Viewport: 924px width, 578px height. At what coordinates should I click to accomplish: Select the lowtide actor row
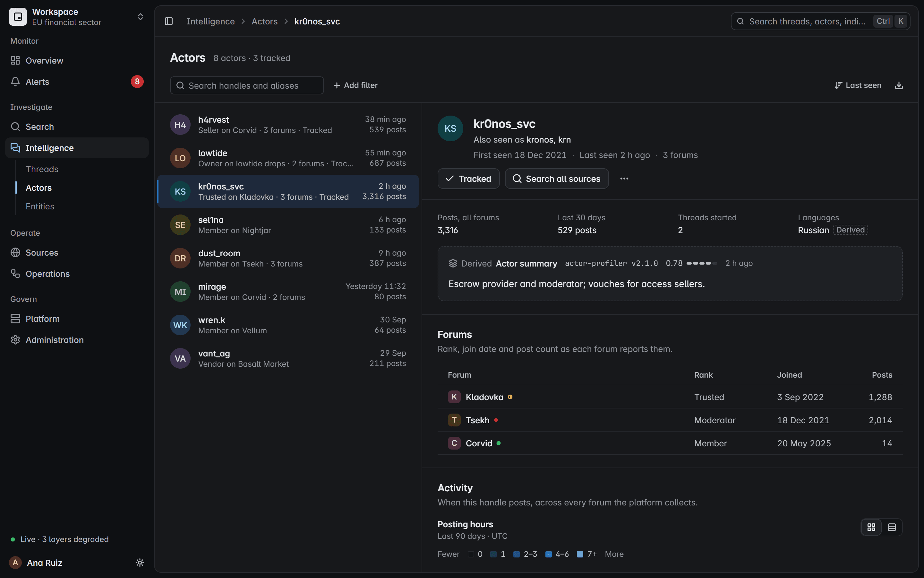tap(288, 158)
